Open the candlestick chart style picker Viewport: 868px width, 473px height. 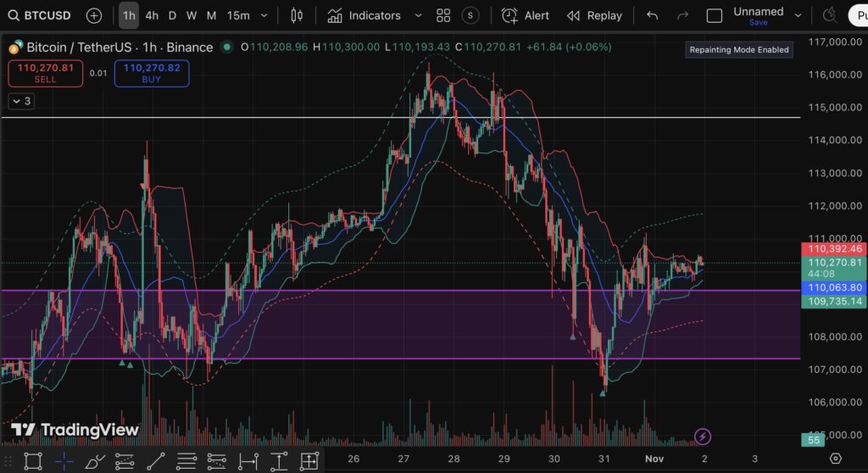[296, 15]
